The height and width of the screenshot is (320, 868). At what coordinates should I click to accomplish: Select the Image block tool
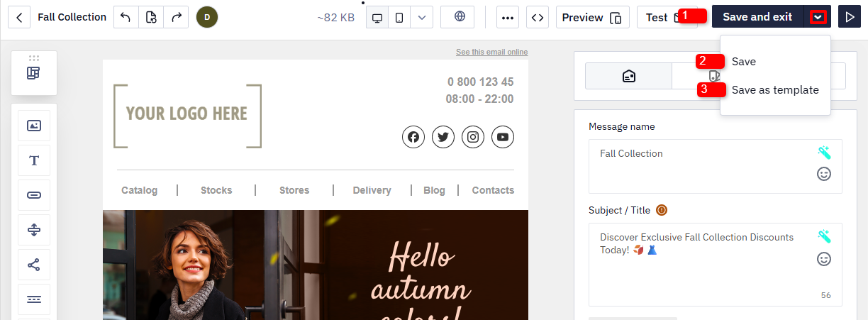(x=34, y=126)
